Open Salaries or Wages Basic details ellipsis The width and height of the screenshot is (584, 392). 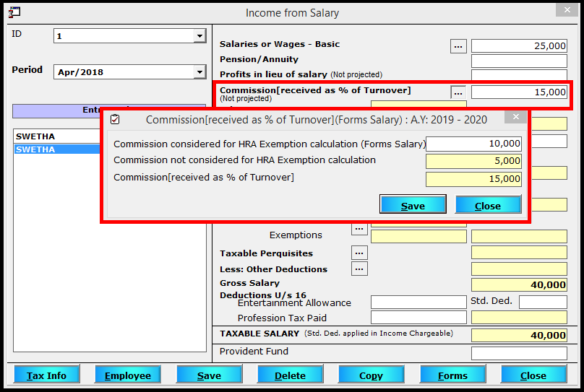pyautogui.click(x=458, y=46)
